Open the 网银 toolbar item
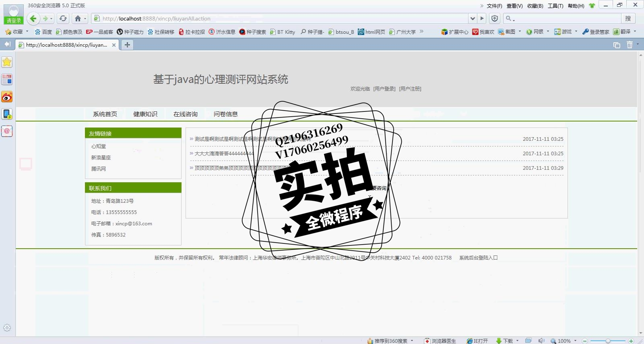This screenshot has width=644, height=344. [535, 32]
